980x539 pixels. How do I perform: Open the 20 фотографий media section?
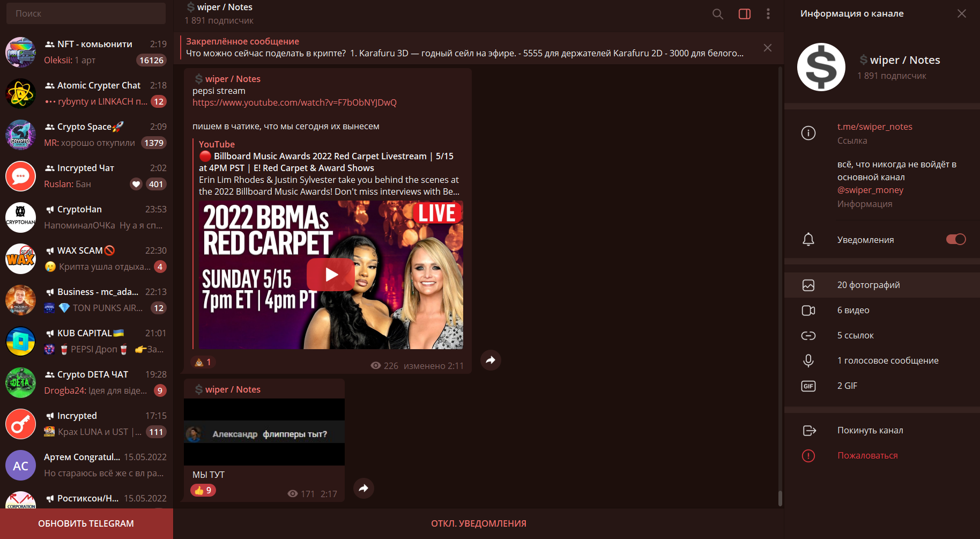click(x=882, y=285)
